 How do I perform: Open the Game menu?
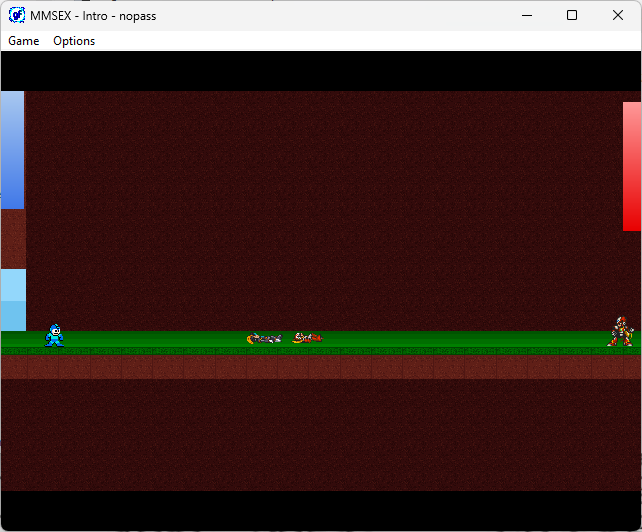[24, 41]
